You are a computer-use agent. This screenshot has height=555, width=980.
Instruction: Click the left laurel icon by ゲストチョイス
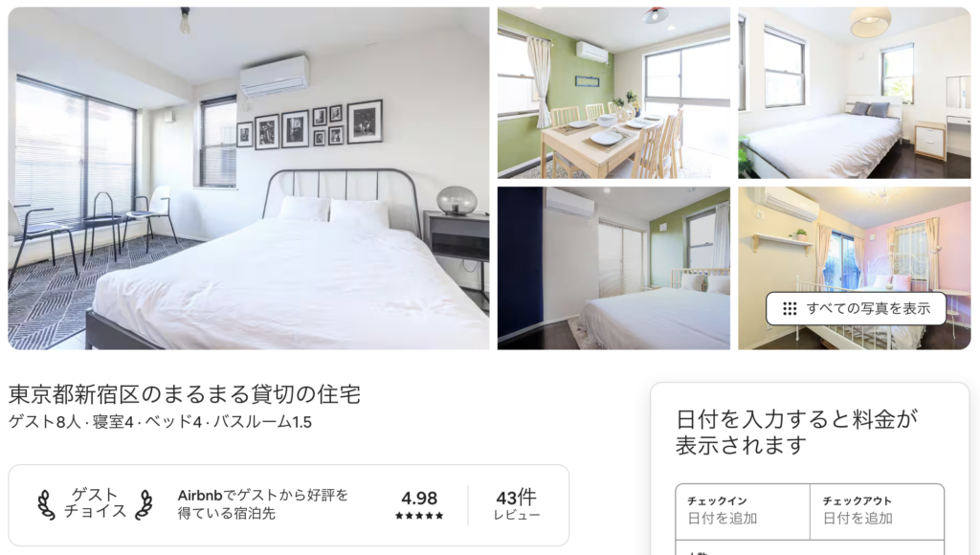tap(46, 504)
